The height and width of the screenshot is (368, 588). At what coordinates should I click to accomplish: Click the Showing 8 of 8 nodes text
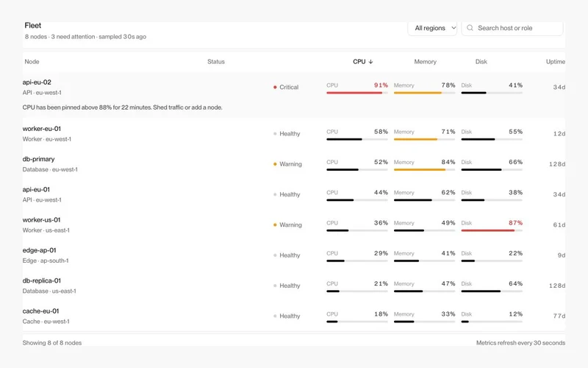51,343
